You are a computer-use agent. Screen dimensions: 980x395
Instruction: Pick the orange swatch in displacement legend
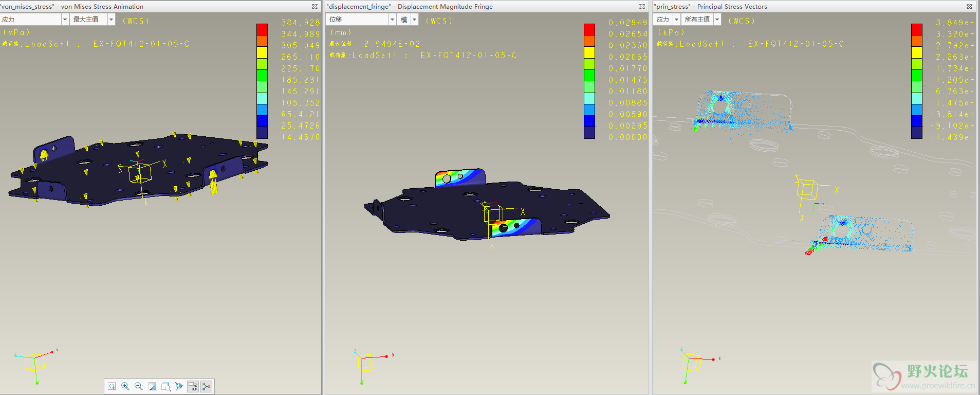[x=589, y=41]
